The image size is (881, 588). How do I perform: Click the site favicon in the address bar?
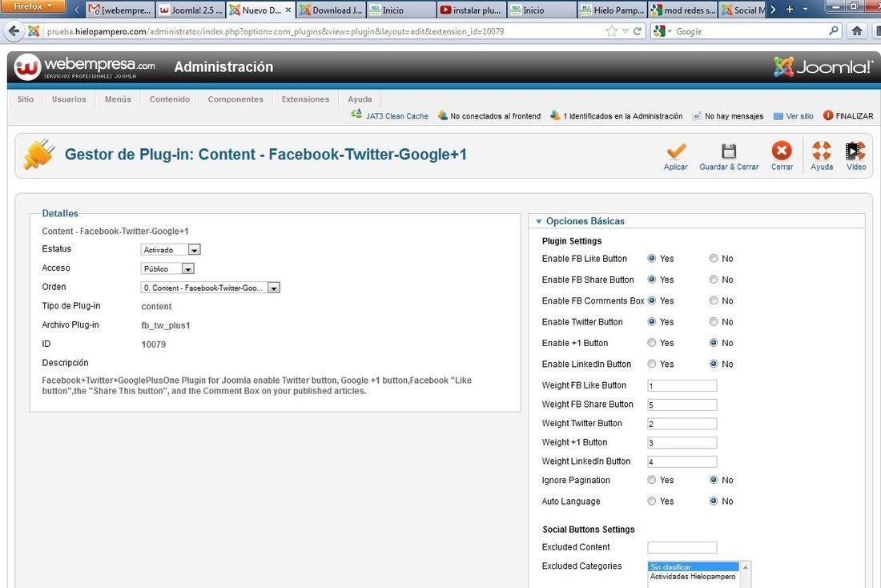pos(34,31)
